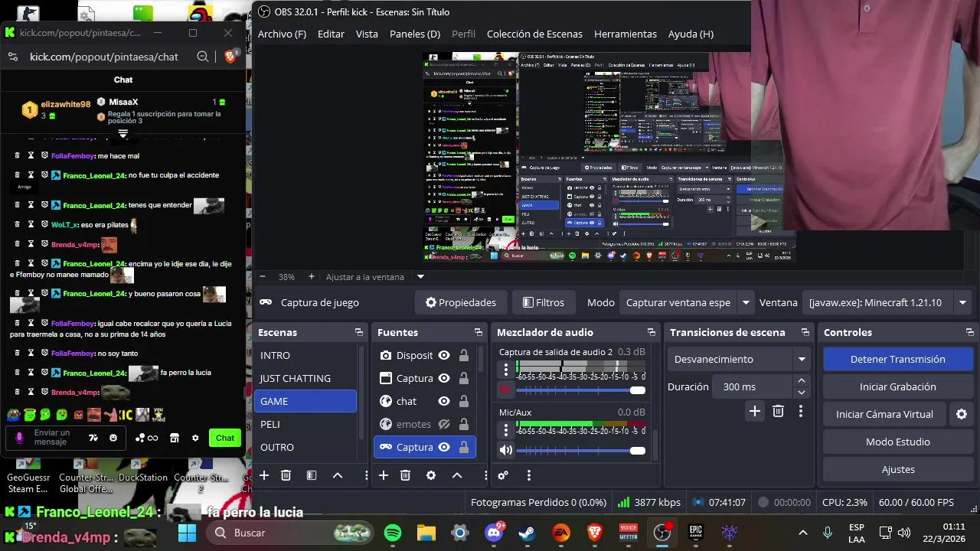Add a new source in Fuentes panel
The height and width of the screenshot is (551, 980).
(x=384, y=475)
